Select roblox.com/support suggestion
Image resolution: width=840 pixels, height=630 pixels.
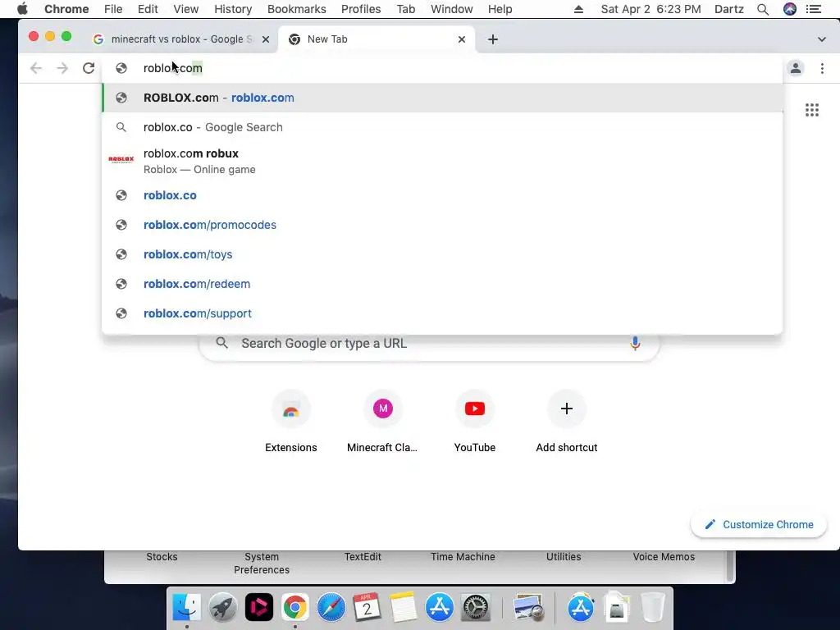(x=442, y=313)
